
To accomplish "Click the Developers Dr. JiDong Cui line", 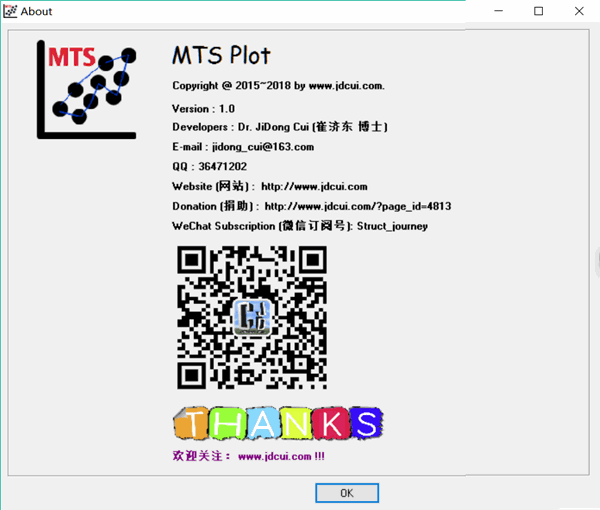I will pos(280,127).
